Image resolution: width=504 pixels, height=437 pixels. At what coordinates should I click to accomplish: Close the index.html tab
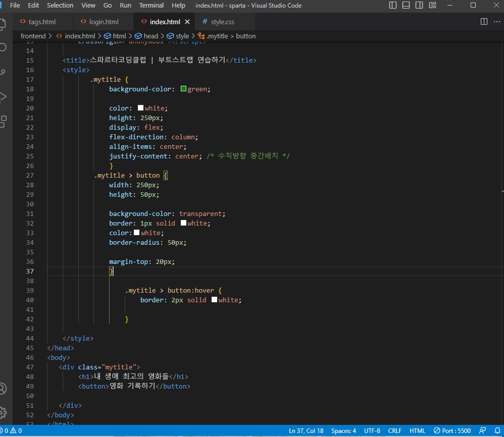(x=187, y=22)
